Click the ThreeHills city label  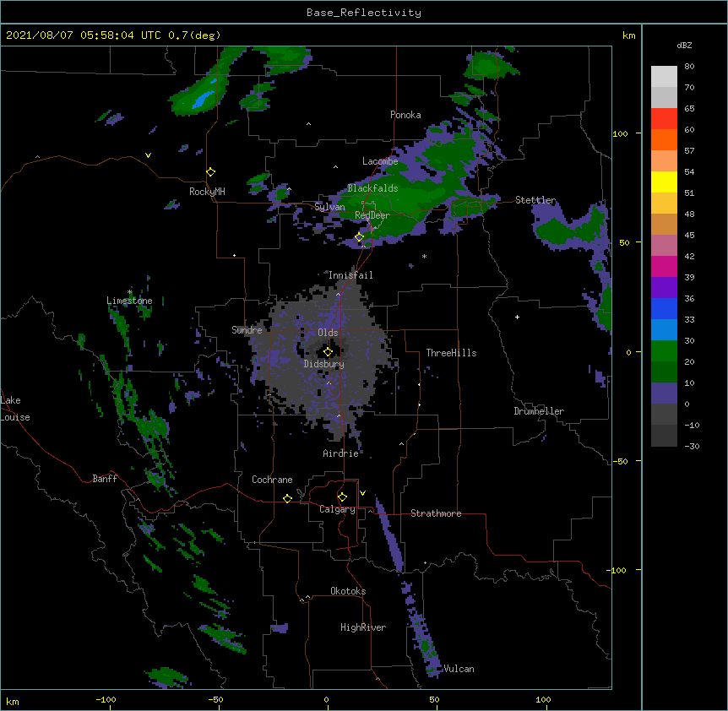click(x=451, y=353)
